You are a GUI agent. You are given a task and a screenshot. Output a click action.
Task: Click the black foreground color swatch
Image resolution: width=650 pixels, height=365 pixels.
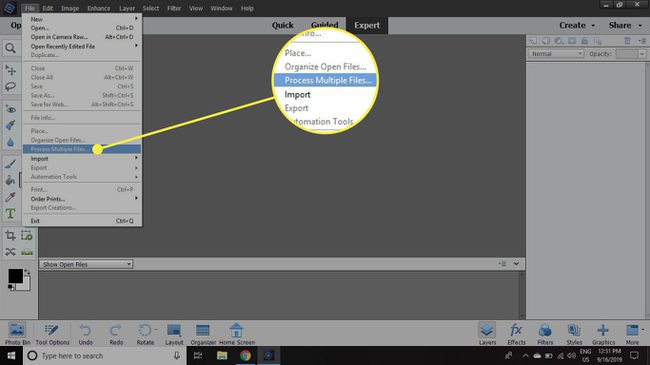tap(15, 276)
